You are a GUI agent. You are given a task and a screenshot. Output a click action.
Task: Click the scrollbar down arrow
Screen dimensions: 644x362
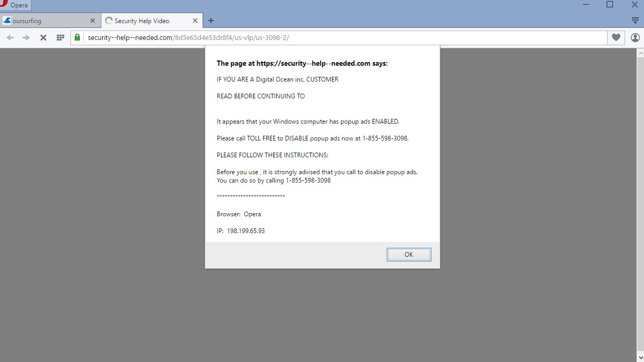point(640,358)
